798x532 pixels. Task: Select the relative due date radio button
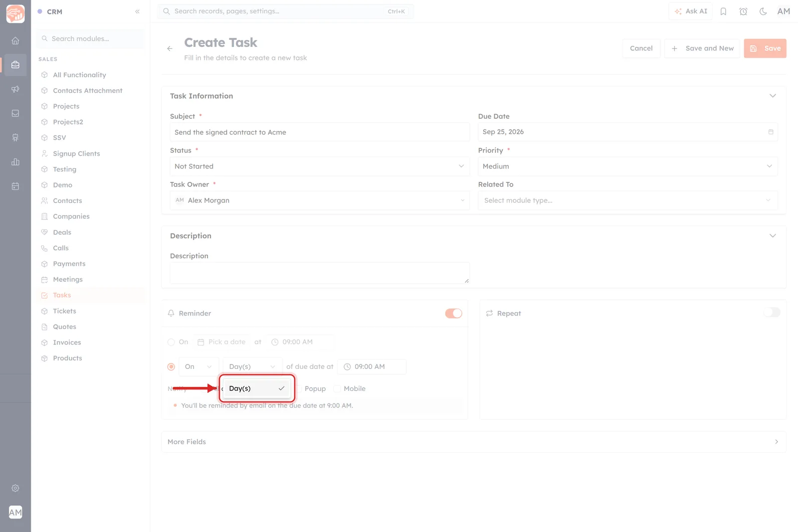click(x=171, y=366)
